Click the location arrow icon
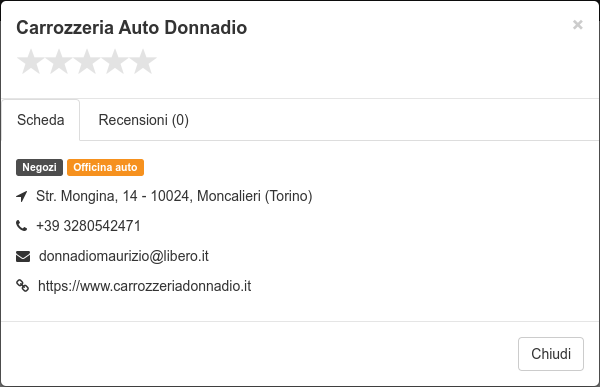Screen dimensions: 600x387 tap(22, 196)
